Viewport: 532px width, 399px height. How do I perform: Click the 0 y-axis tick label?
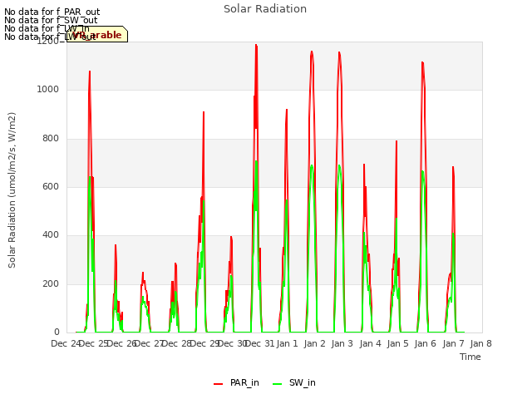click(x=57, y=332)
